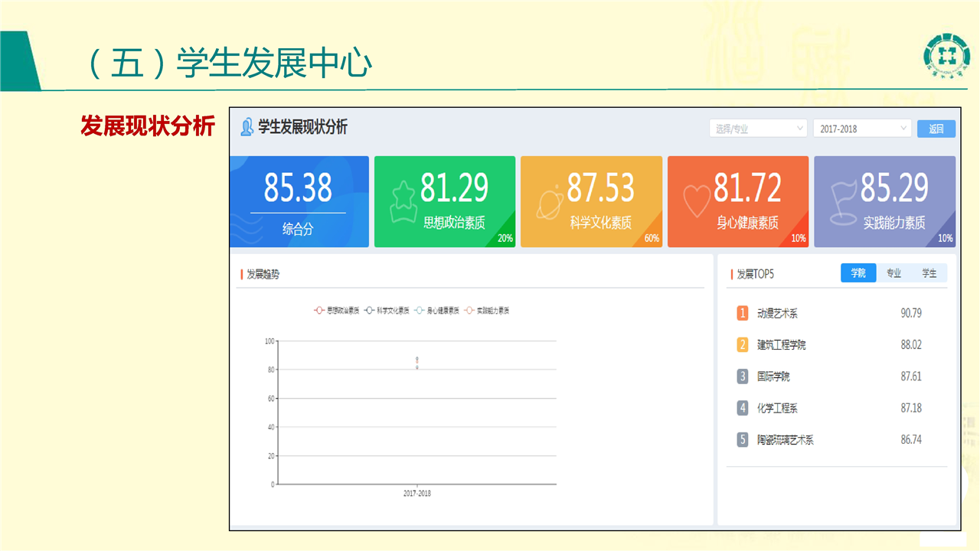980x551 pixels.
Task: Click the student profile icon beside 学生发展现状分析
Action: click(x=247, y=127)
